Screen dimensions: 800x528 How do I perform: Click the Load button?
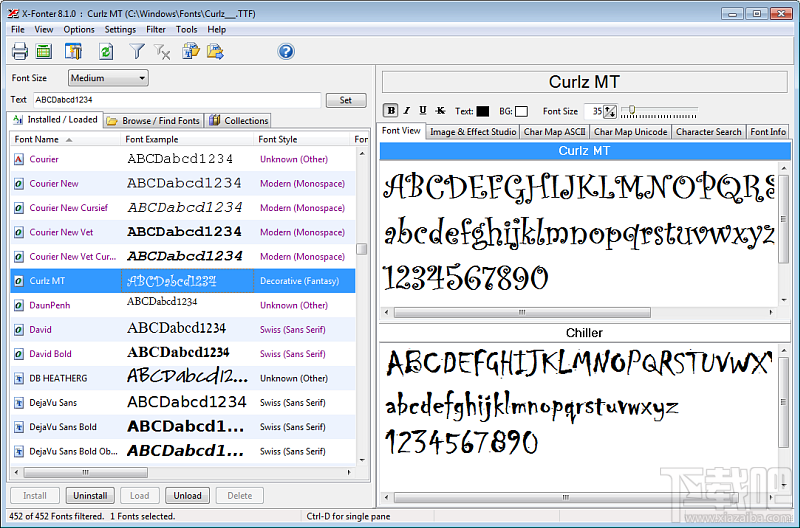coord(139,495)
